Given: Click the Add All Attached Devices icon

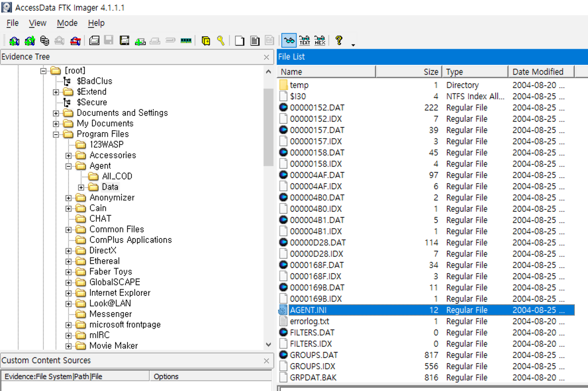Looking at the screenshot, I should pyautogui.click(x=29, y=41).
